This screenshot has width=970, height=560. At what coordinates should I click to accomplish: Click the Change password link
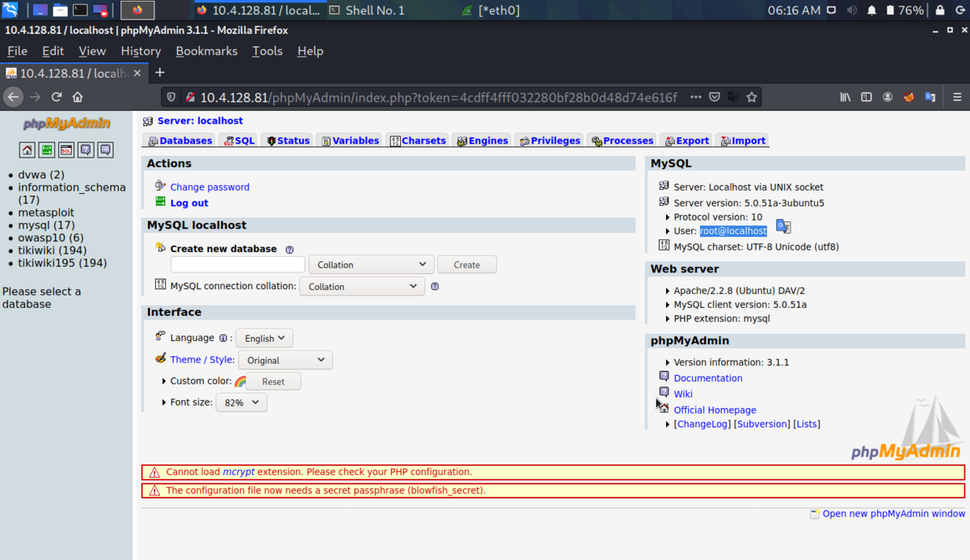(209, 187)
